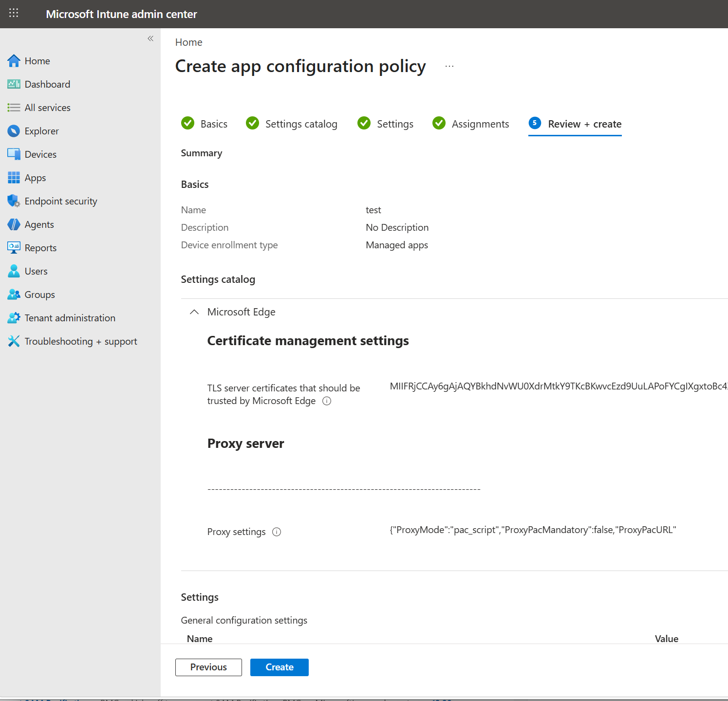Screen dimensions: 728x701
Task: Open Groups from the sidebar
Action: [x=39, y=295]
